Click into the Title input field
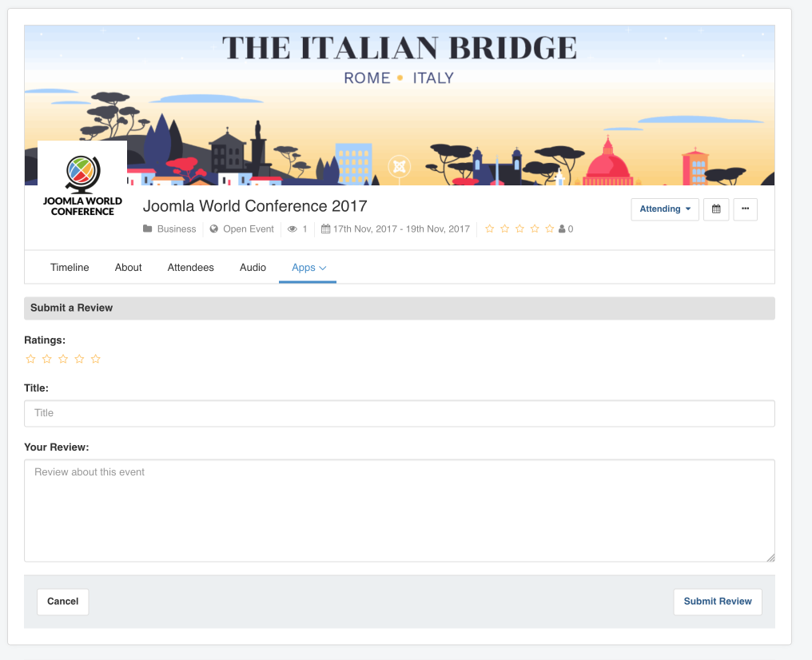Screen dimensions: 812x660 [x=400, y=413]
